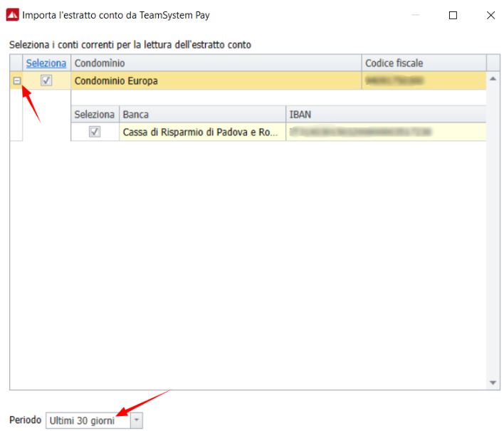
Task: Click the scrollbar down arrow
Action: click(x=493, y=383)
